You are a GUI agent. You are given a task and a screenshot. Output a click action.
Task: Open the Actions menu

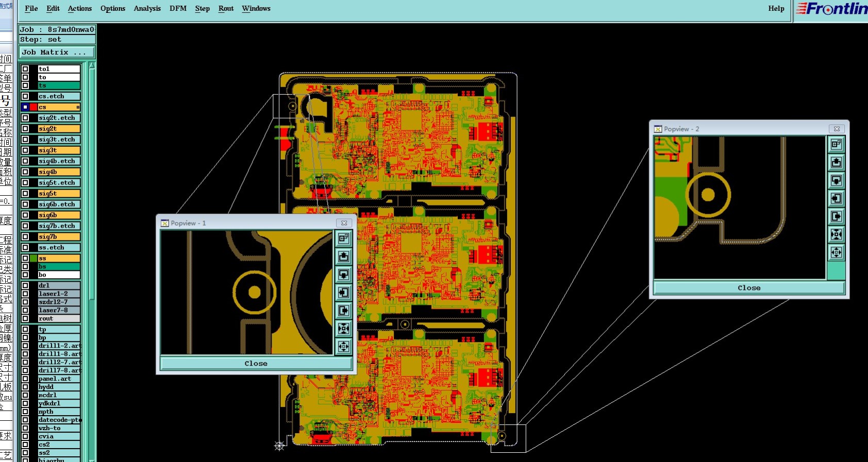pos(80,8)
